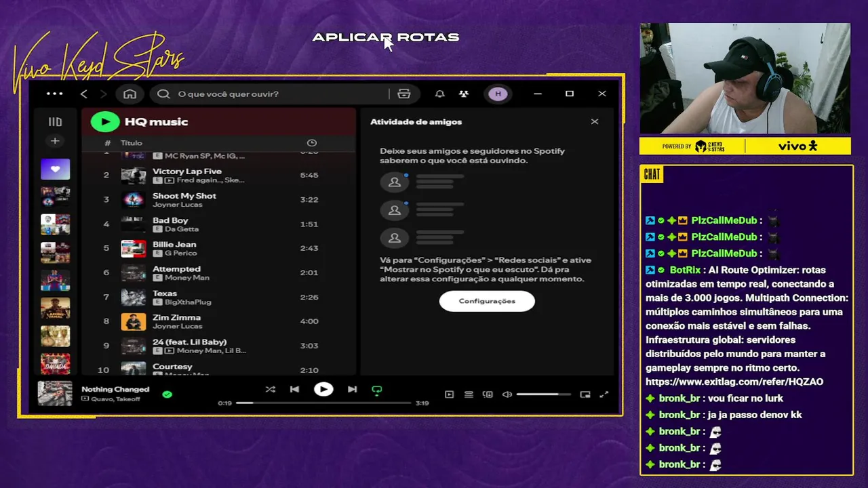Select the track Shoot My Shot

pos(184,196)
